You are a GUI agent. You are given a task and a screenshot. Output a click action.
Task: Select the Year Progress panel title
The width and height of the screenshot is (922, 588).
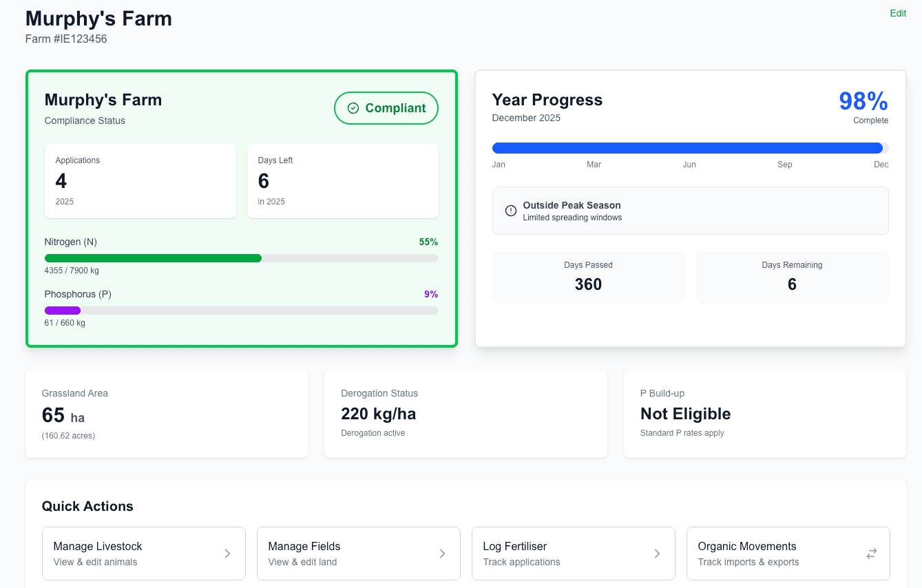pos(547,99)
